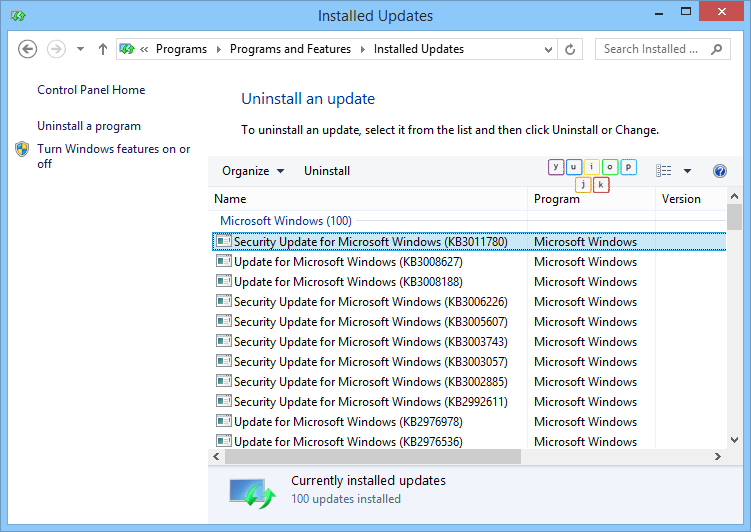
Task: Click the update icon beside KB3003057
Action: point(224,361)
